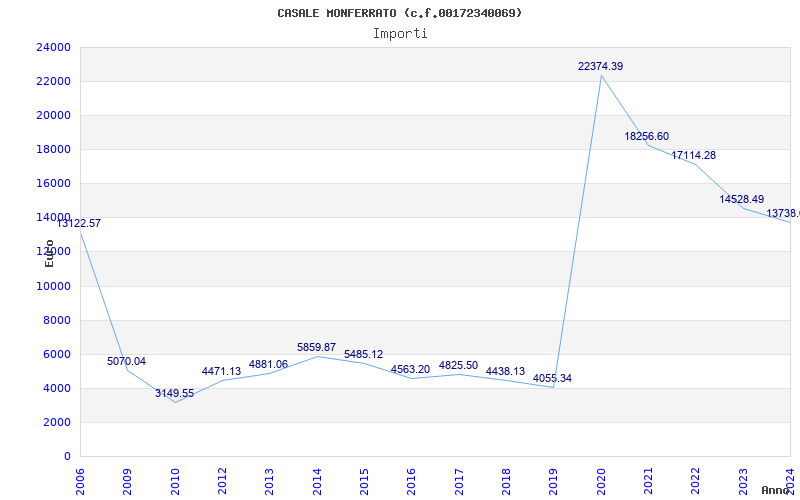Click x-axis year 2018
The width and height of the screenshot is (800, 500).
tap(506, 481)
